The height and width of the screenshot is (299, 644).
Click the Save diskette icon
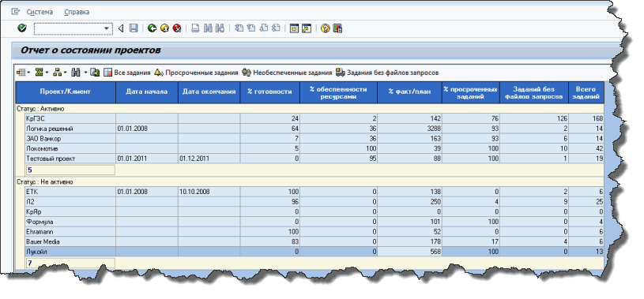pos(134,28)
